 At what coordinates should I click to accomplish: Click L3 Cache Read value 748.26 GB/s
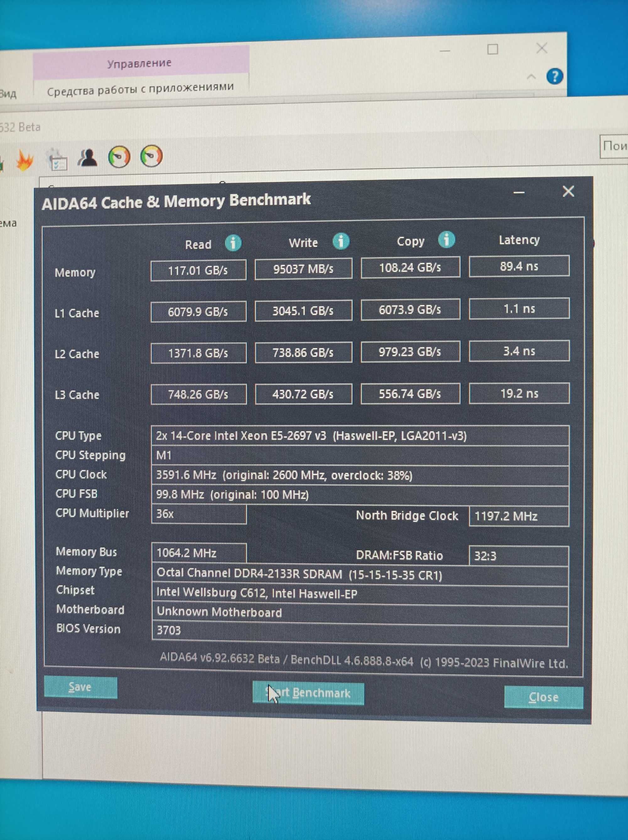pos(198,394)
